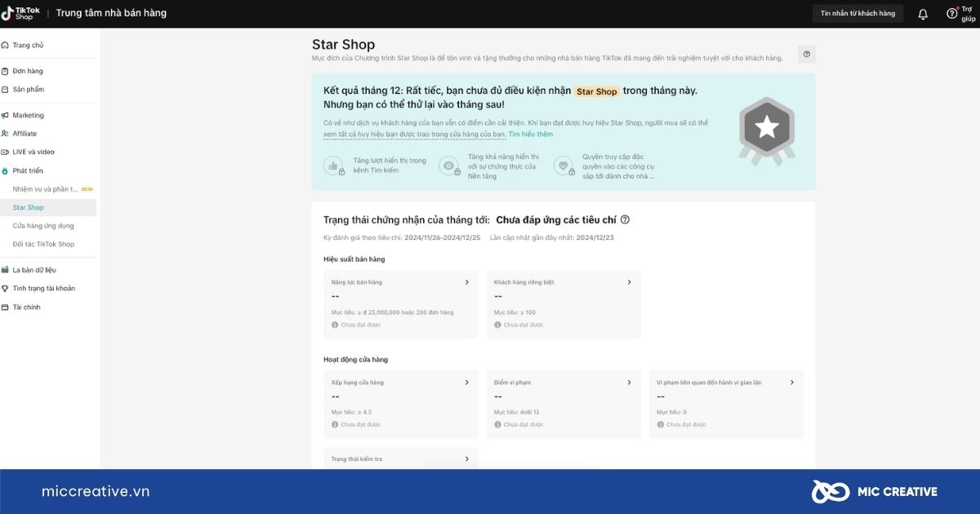Screen dimensions: 980x514
Task: Click status info icon under Vi phạm gian lận
Action: pyautogui.click(x=660, y=424)
